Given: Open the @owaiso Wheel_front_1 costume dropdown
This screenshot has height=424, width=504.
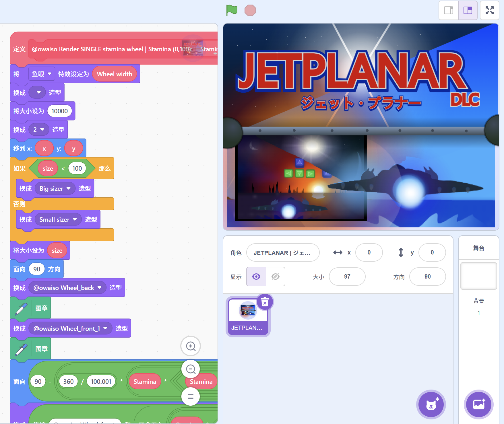Looking at the screenshot, I should tap(71, 328).
